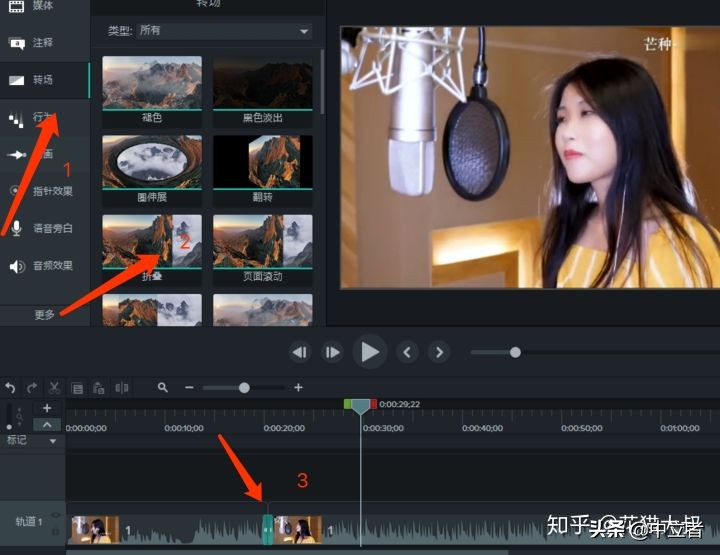Click the split clip icon
The width and height of the screenshot is (720, 555).
122,388
